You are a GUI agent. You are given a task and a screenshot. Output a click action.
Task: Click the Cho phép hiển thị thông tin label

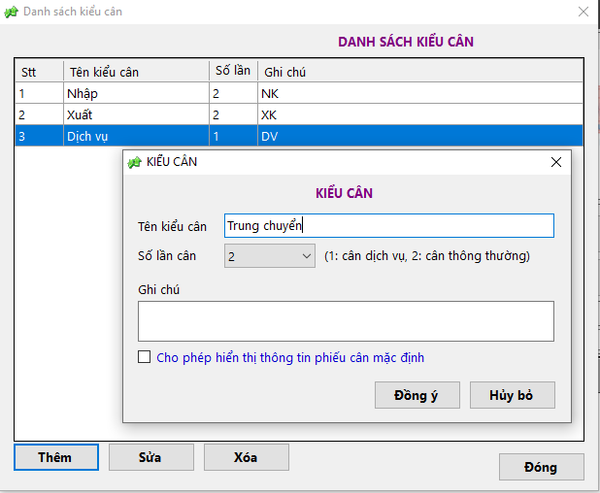coord(290,358)
